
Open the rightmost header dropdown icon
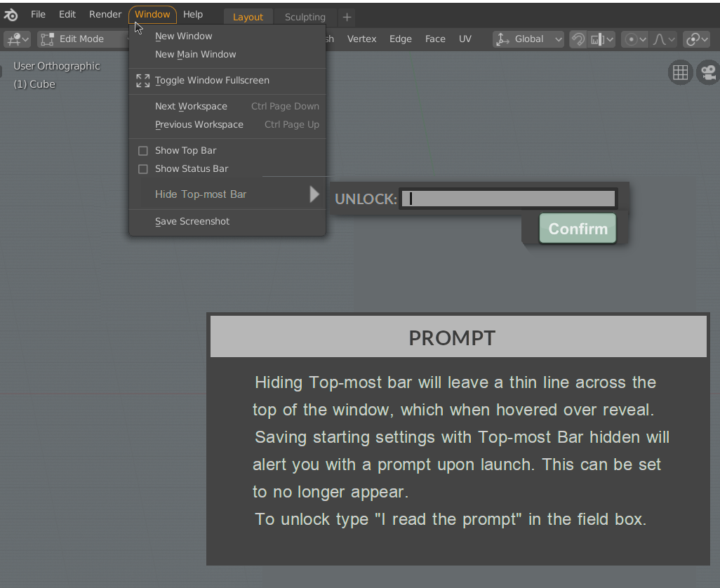[697, 39]
